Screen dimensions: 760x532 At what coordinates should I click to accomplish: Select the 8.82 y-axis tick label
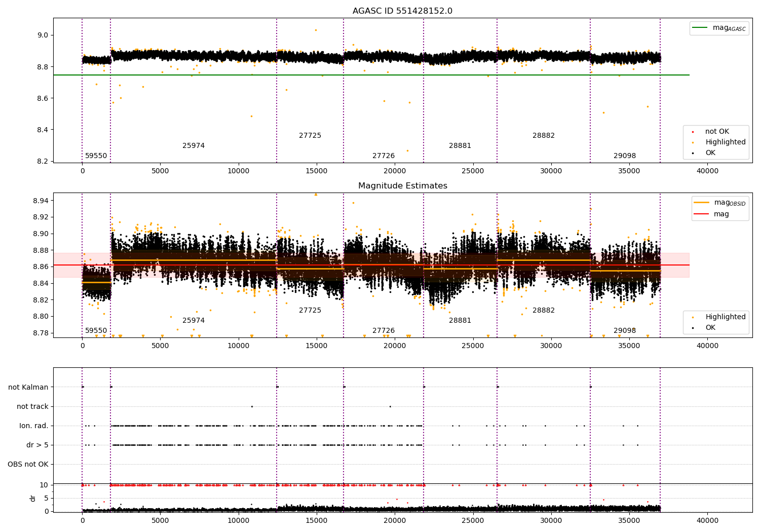41,300
